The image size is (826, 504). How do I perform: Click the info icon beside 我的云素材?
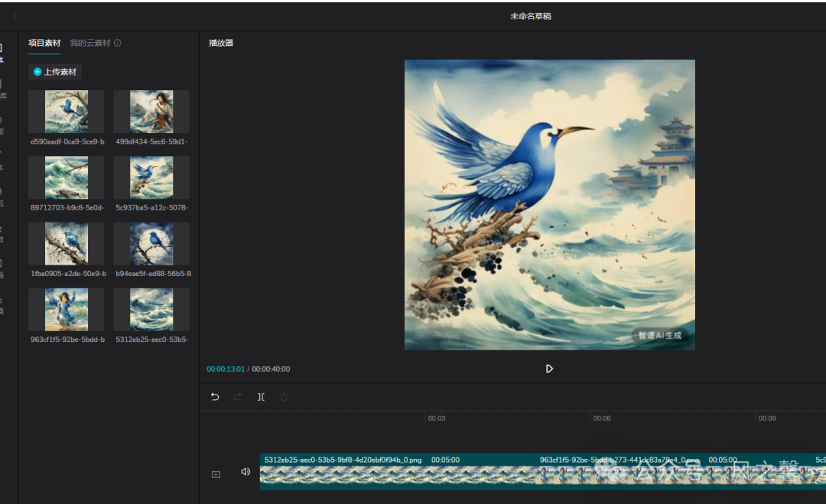118,43
